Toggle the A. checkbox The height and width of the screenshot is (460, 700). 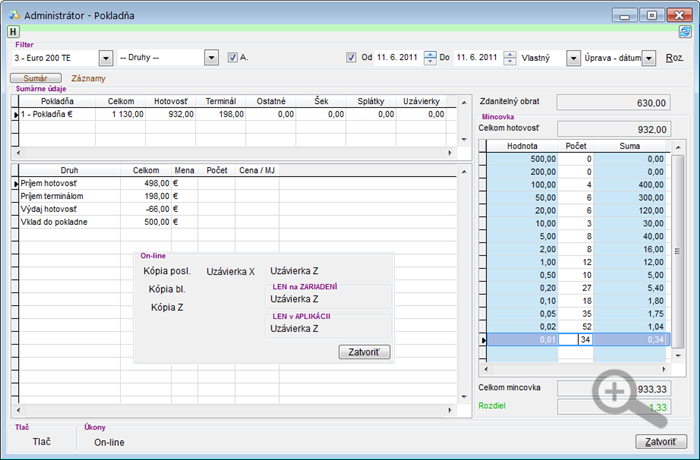233,57
